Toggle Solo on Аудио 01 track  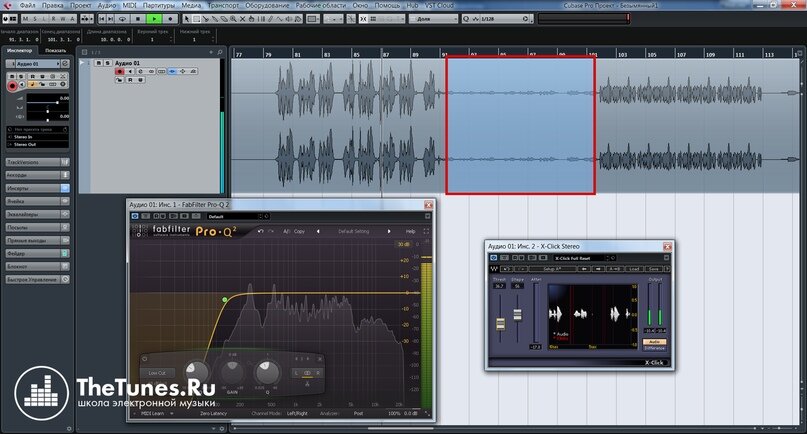107,63
